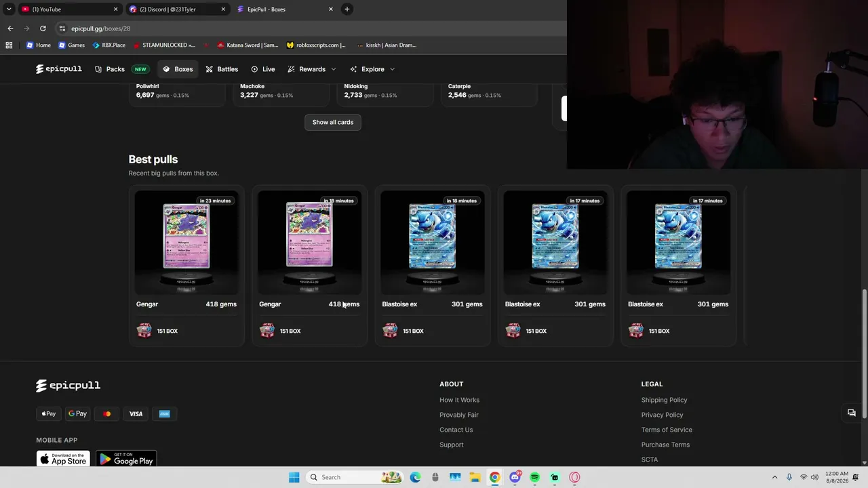Open the first Gengar card thumbnail, 23 minutes

pyautogui.click(x=186, y=243)
